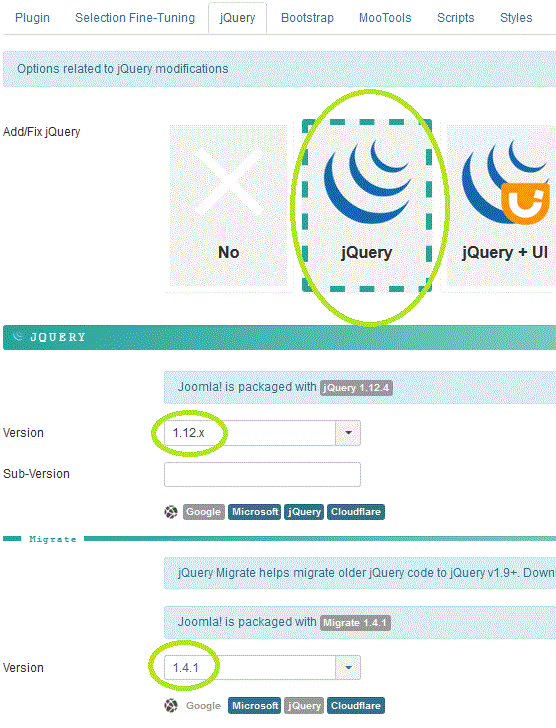Choose jQuery CDN for Migrate
Viewport: 556px width, 728px height.
[304, 706]
